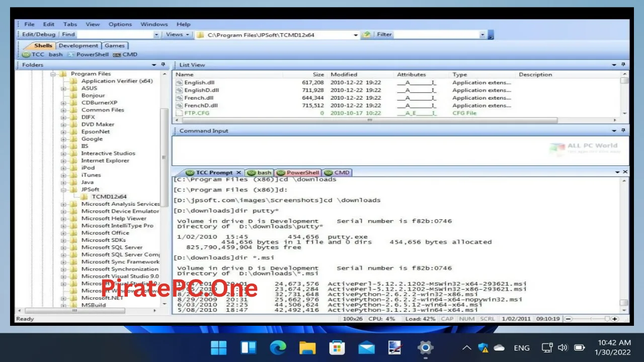Open Windows Security tray icon
Screen dimensions: 644x362
pyautogui.click(x=484, y=347)
